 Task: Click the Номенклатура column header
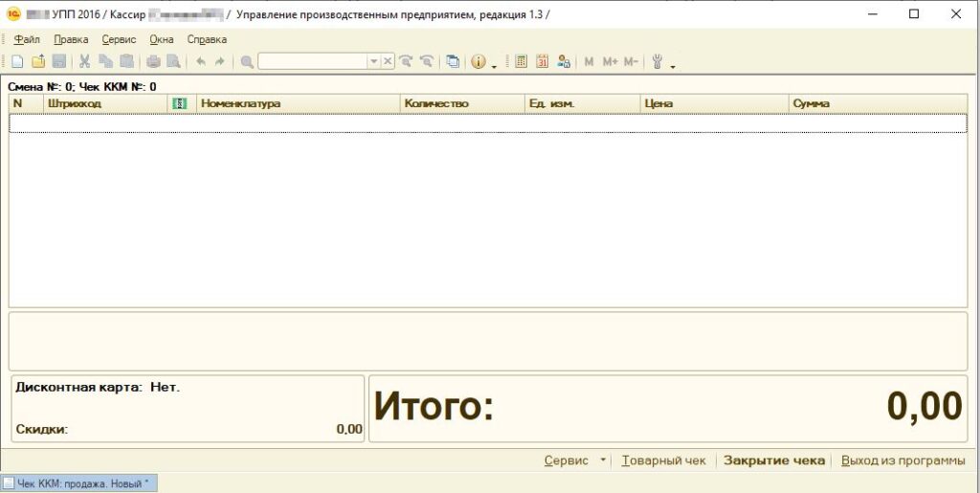pos(299,103)
